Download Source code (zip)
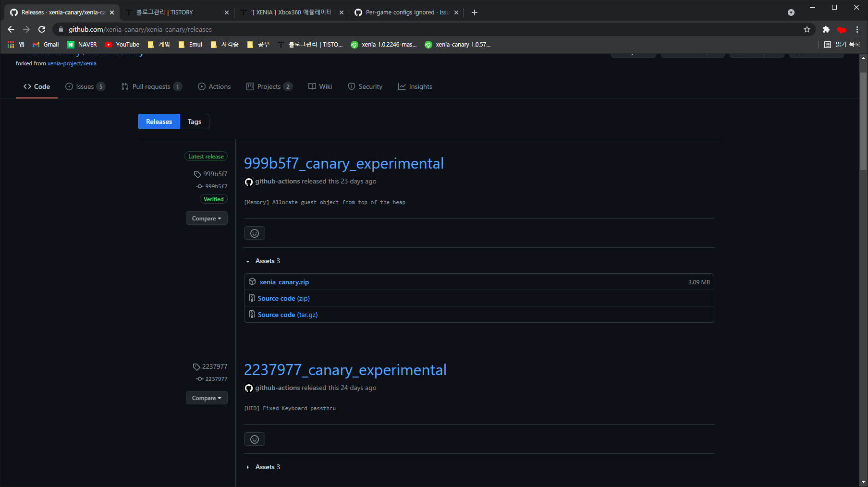This screenshot has height=487, width=868. 284,298
